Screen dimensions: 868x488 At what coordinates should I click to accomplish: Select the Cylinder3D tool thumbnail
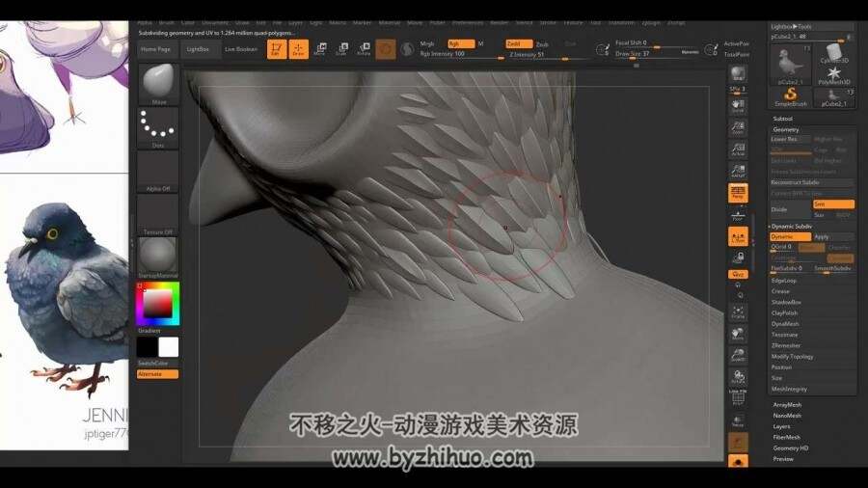pyautogui.click(x=833, y=54)
